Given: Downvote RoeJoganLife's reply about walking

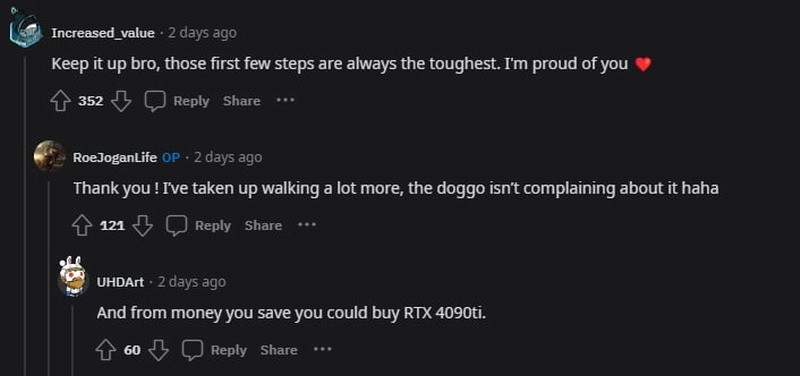Looking at the screenshot, I should coord(142,225).
